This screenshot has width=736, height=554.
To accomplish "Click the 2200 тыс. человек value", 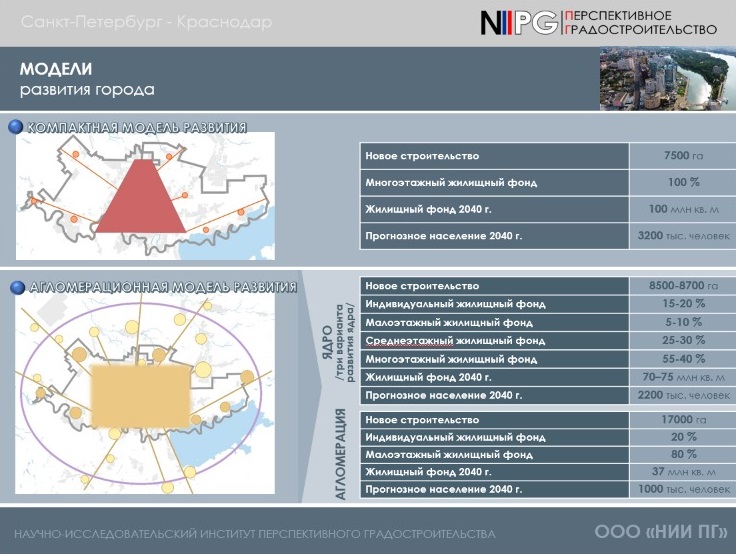I will tap(683, 395).
